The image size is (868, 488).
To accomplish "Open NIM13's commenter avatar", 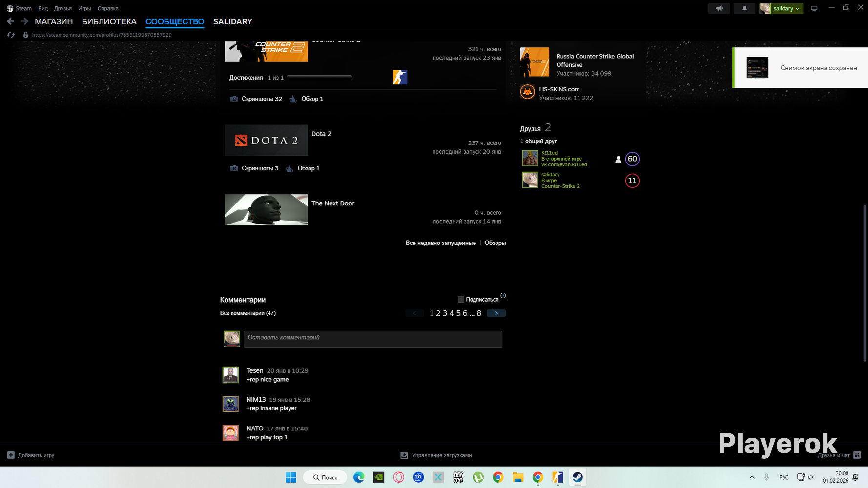I will click(230, 404).
